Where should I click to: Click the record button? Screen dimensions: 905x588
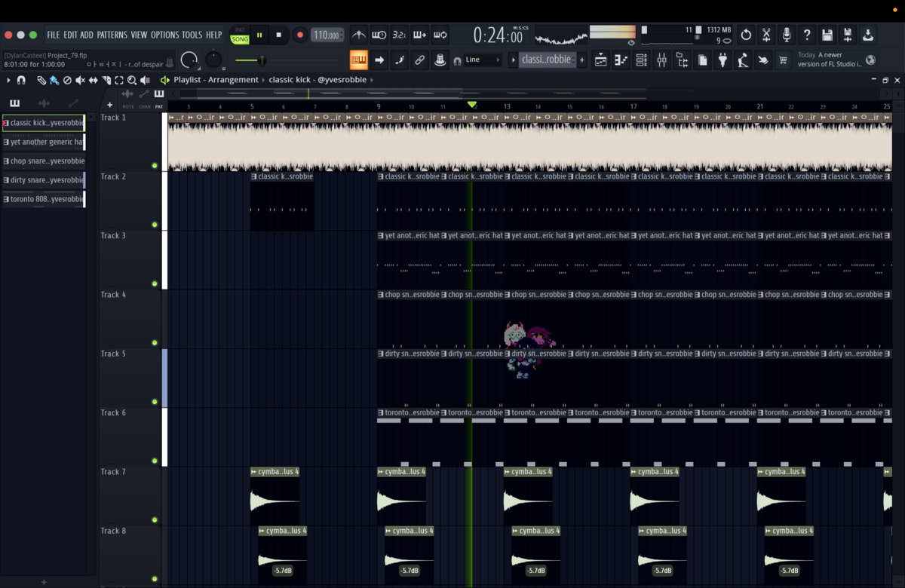pyautogui.click(x=299, y=35)
